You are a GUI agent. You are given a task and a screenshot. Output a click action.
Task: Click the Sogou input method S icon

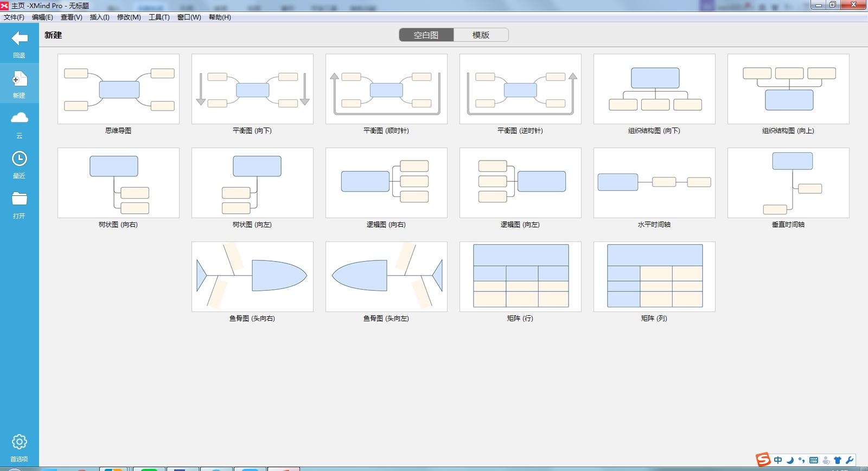[763, 460]
